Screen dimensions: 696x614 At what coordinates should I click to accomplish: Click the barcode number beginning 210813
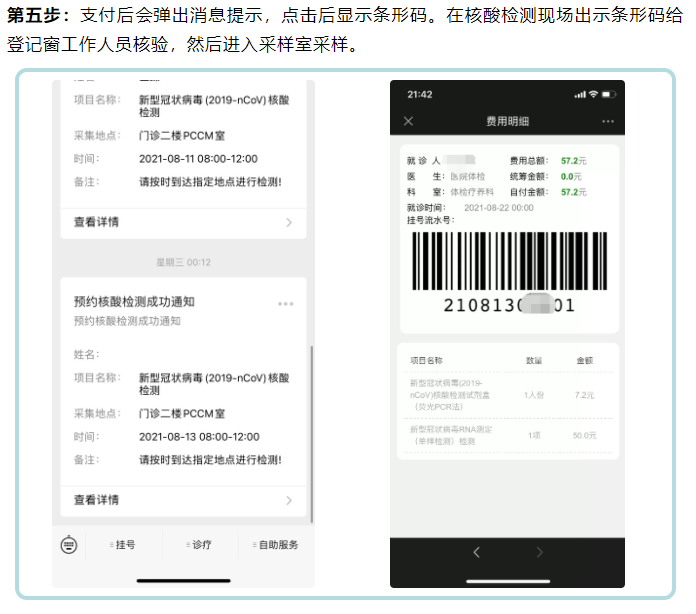510,305
